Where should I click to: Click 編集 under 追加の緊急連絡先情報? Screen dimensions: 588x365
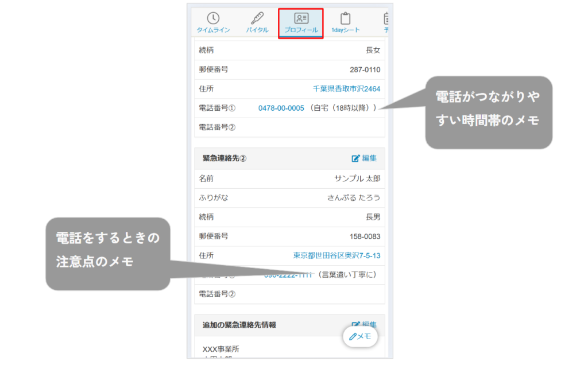371,324
